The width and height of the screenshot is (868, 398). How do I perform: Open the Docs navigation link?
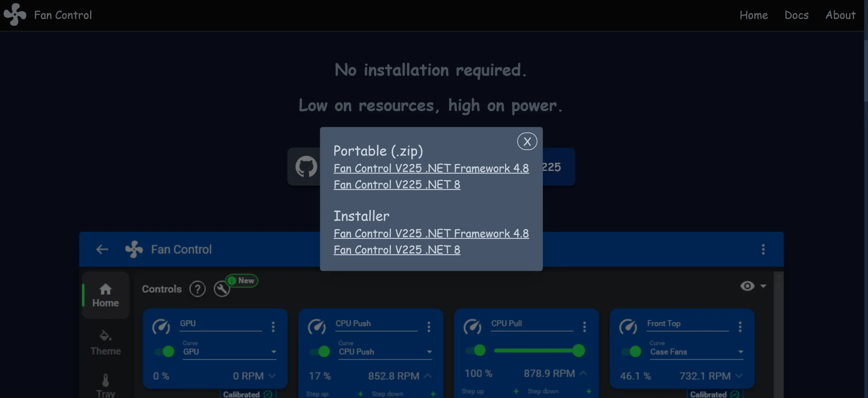click(x=796, y=15)
